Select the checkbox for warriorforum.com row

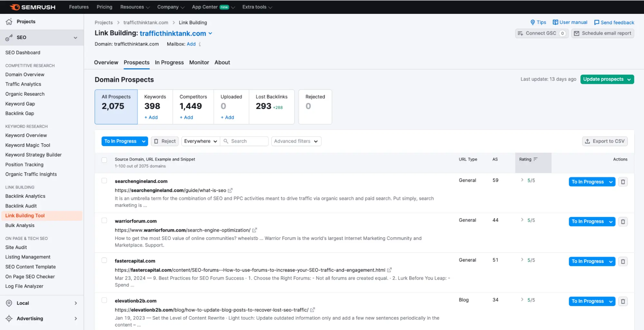coord(104,220)
